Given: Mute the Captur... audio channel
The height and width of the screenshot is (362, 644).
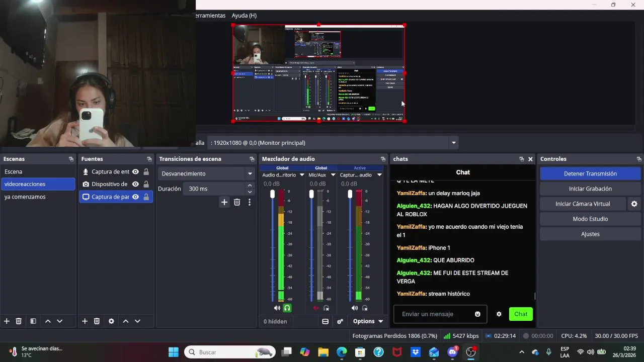Looking at the screenshot, I should coord(355,308).
